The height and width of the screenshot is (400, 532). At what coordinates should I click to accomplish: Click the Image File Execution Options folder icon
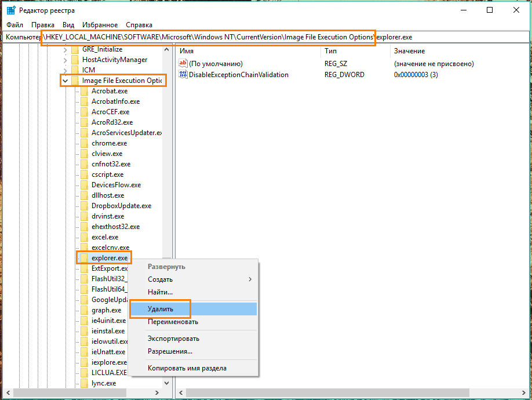point(75,81)
